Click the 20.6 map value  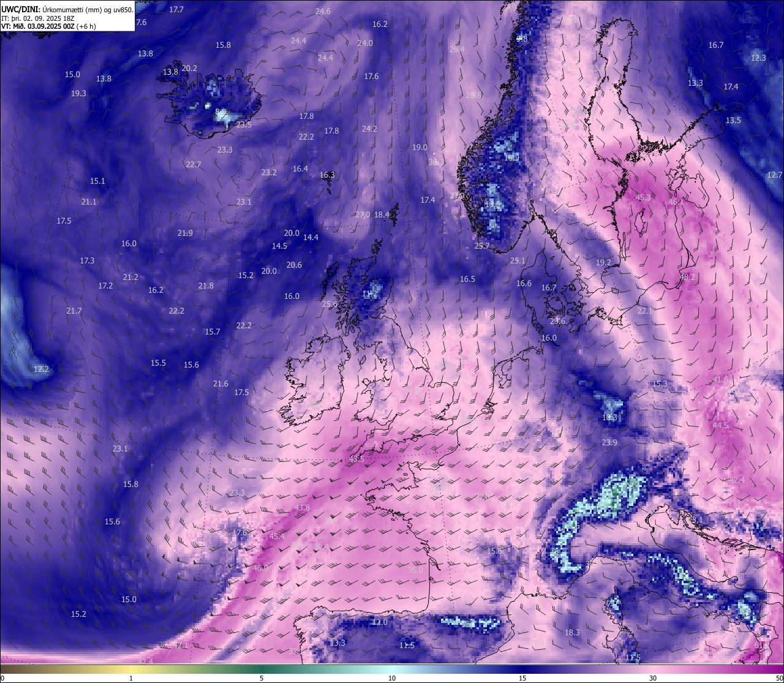click(x=294, y=265)
